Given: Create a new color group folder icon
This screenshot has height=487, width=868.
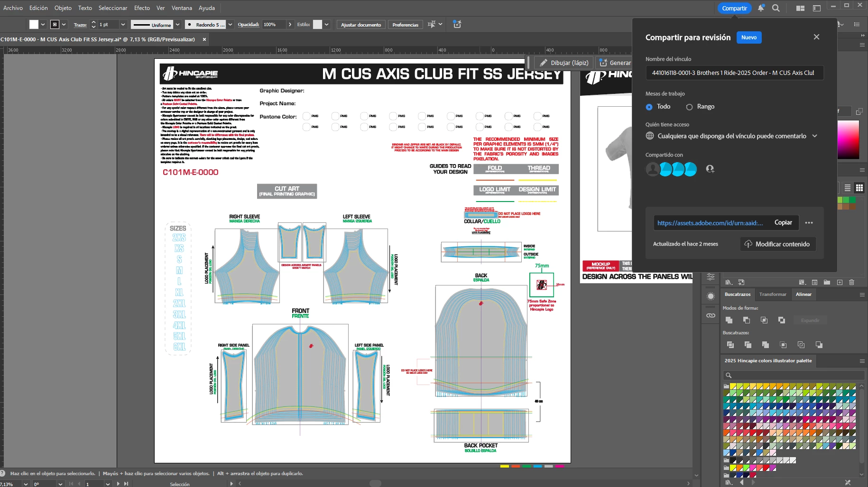Looking at the screenshot, I should click(x=827, y=282).
